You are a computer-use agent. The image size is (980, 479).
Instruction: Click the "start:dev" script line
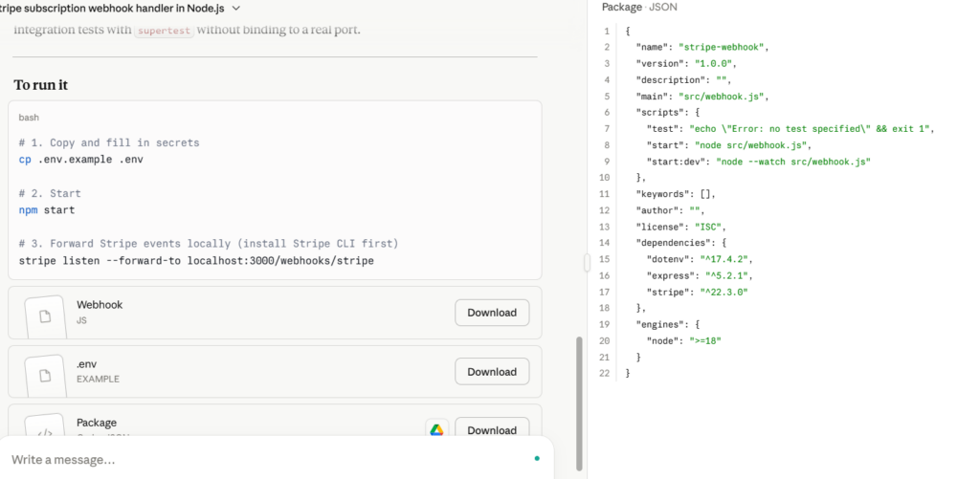[759, 162]
